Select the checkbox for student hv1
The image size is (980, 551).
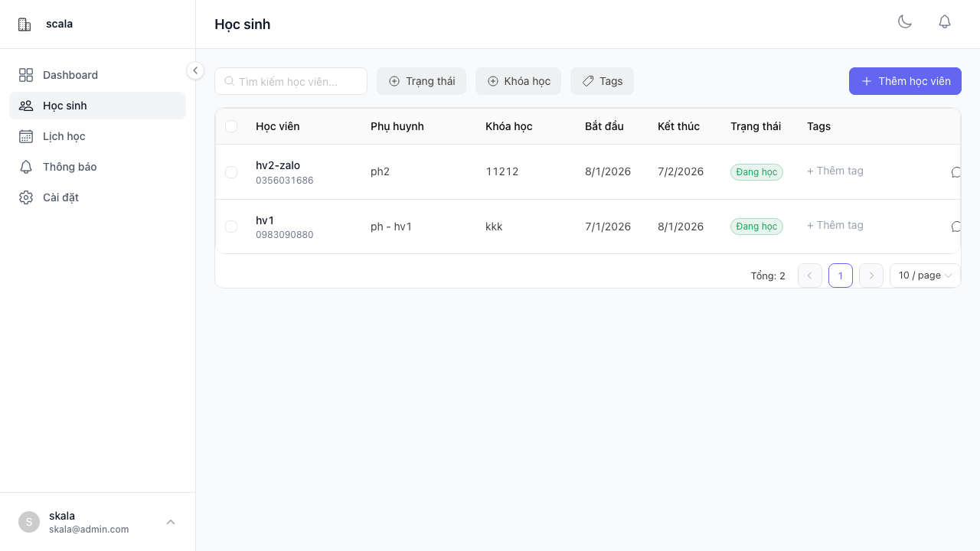click(x=231, y=227)
